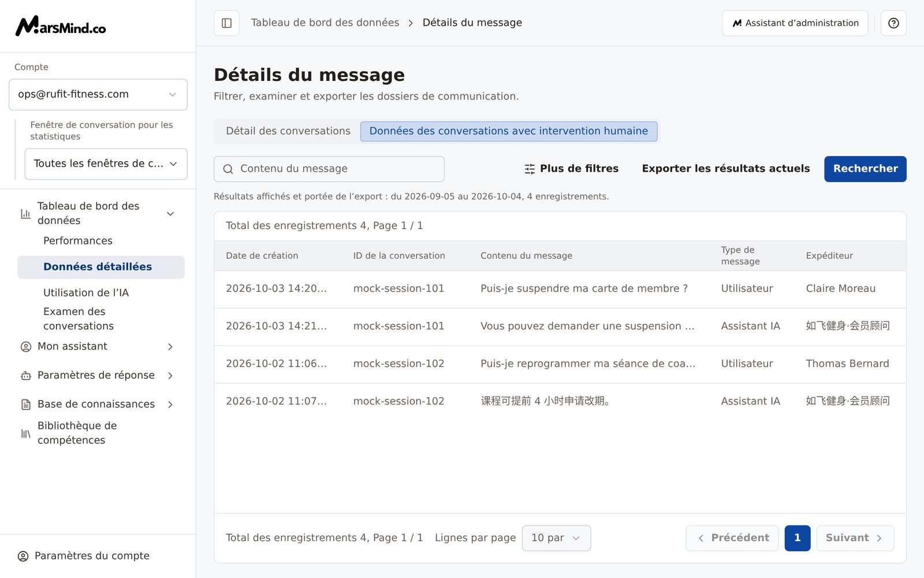Viewport: 924px width, 578px height.
Task: Click the bar chart icon beside Tableau de bord
Action: point(26,213)
